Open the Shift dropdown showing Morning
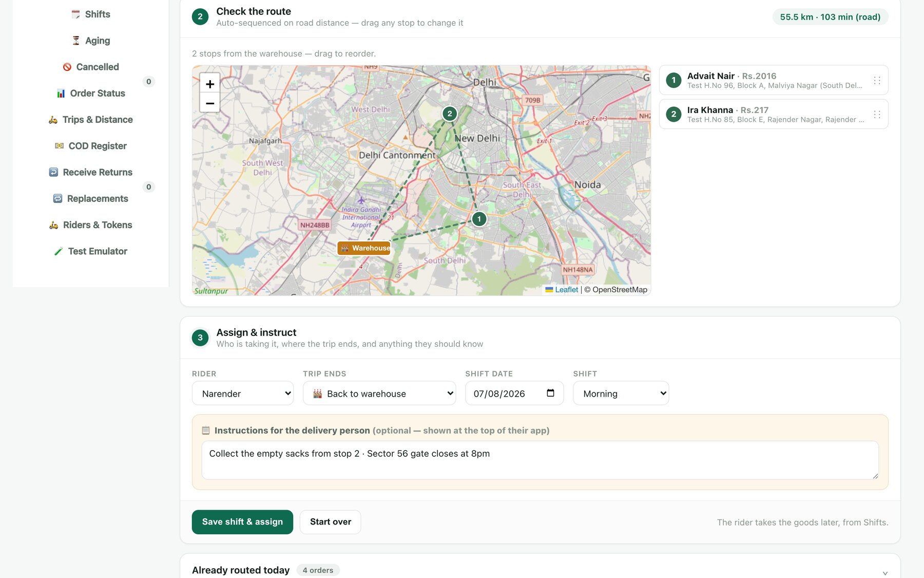Screen dimensions: 924x578 click(621, 393)
